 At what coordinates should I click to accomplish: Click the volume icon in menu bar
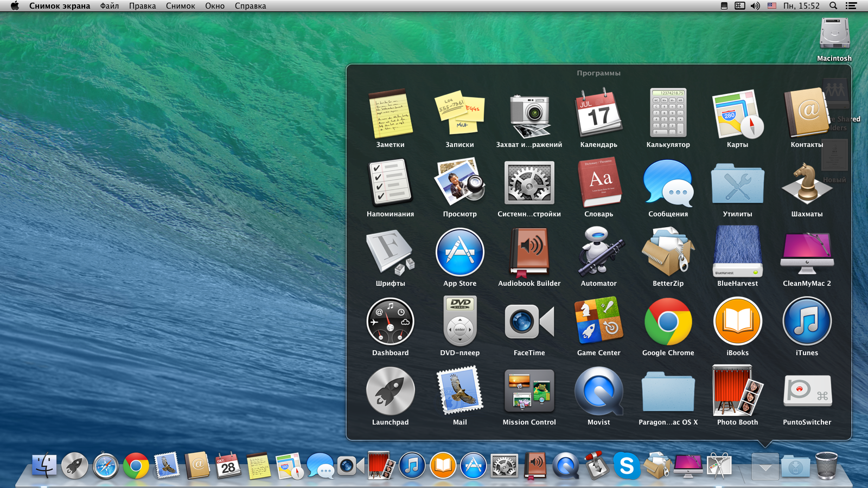pos(755,6)
